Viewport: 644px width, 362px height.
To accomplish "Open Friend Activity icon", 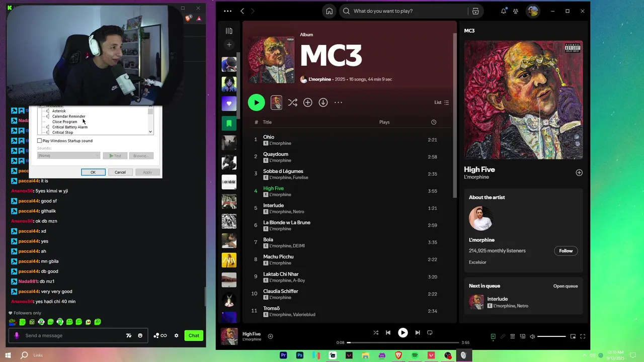I will pos(516,11).
